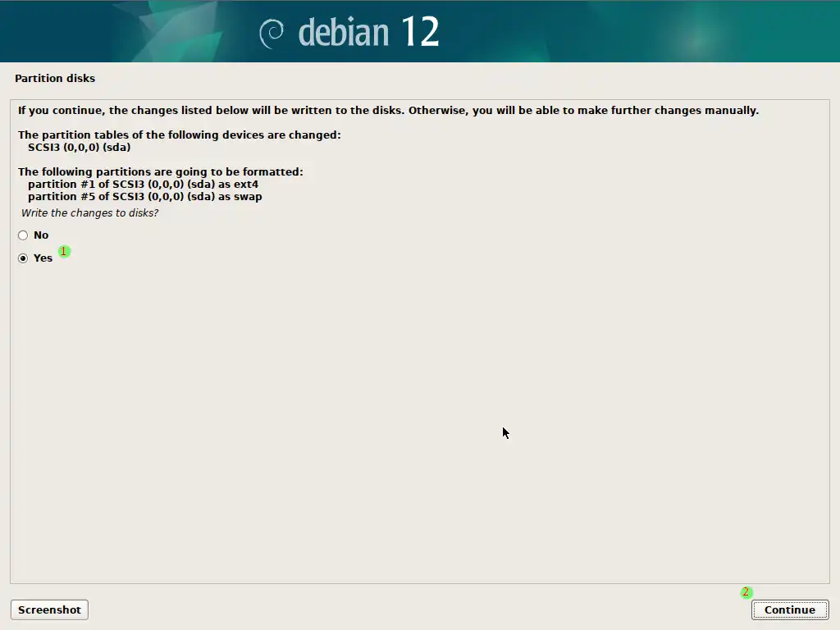Click the "debian 12" banner text
The width and height of the screenshot is (840, 630).
pos(369,33)
